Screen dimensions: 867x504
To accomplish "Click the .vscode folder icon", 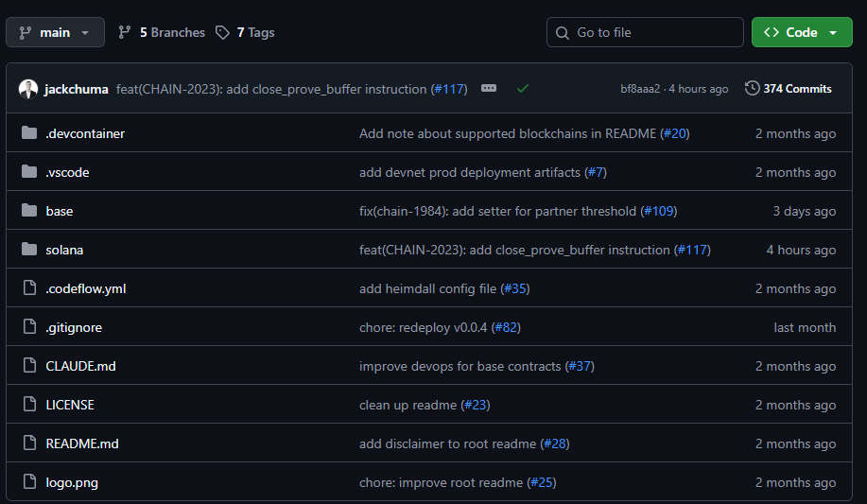I will [x=29, y=172].
